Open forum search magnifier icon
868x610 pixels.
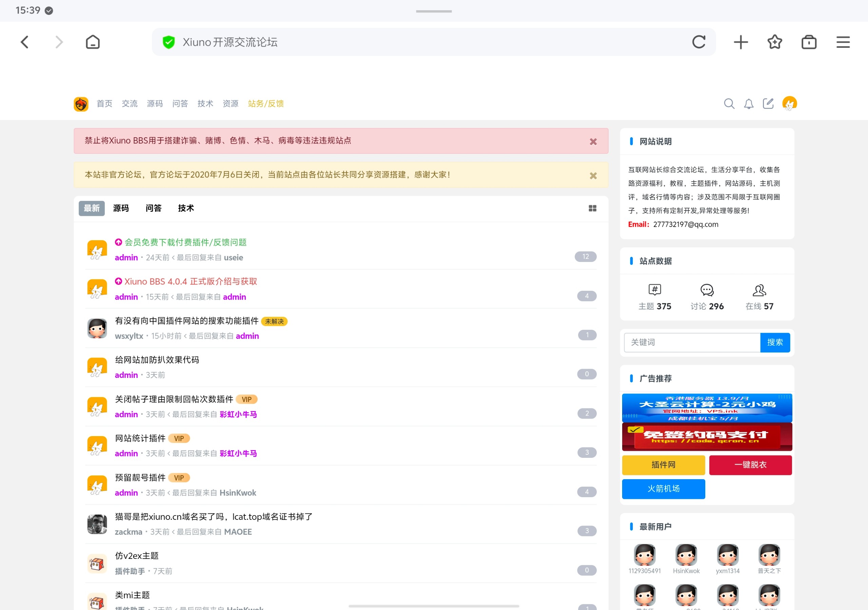coord(729,104)
